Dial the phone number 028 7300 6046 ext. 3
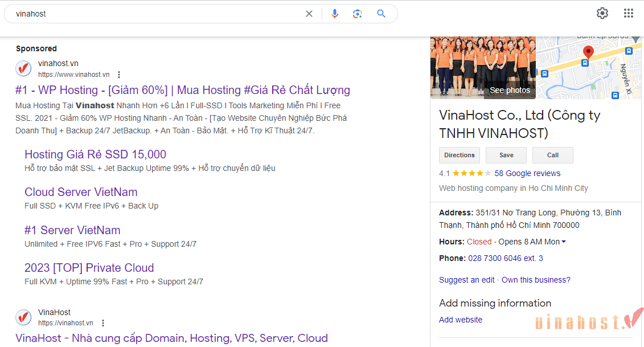This screenshot has width=644, height=347. [506, 258]
